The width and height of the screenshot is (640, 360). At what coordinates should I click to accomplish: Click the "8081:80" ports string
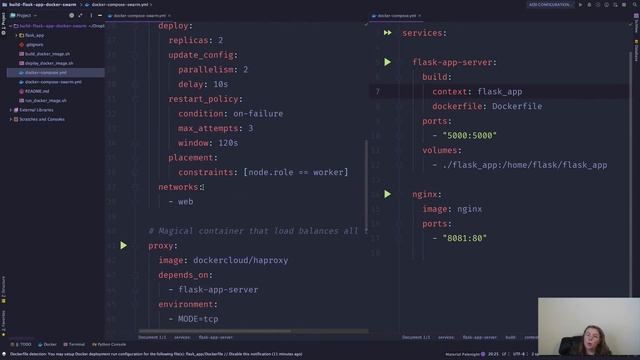[x=464, y=238]
